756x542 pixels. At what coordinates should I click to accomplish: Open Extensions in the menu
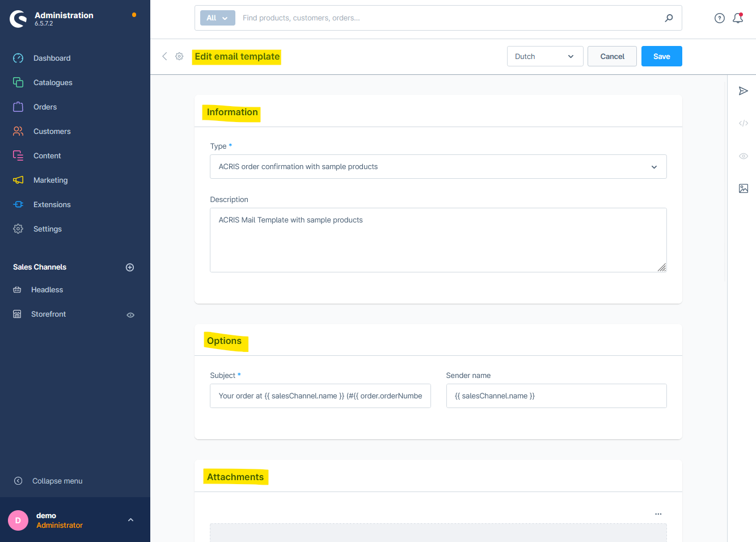[x=52, y=204]
